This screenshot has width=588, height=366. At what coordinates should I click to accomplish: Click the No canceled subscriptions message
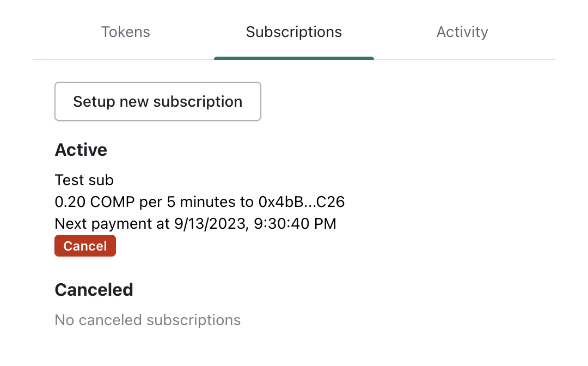148,320
